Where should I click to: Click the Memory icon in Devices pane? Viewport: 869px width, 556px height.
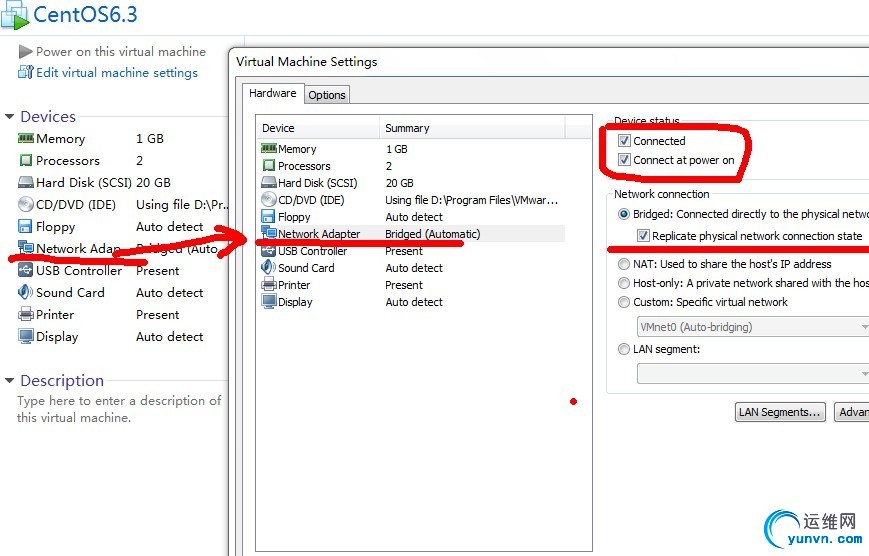pos(25,138)
